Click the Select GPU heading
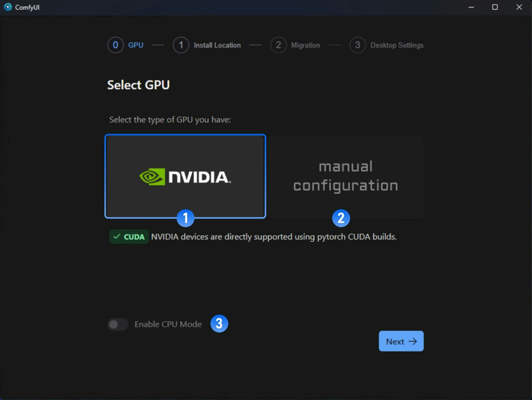The image size is (532, 400). 138,85
